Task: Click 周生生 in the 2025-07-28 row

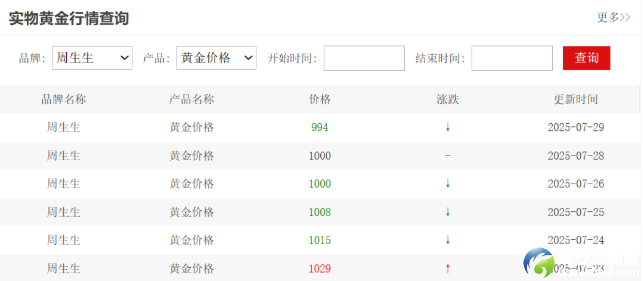Action: (63, 156)
